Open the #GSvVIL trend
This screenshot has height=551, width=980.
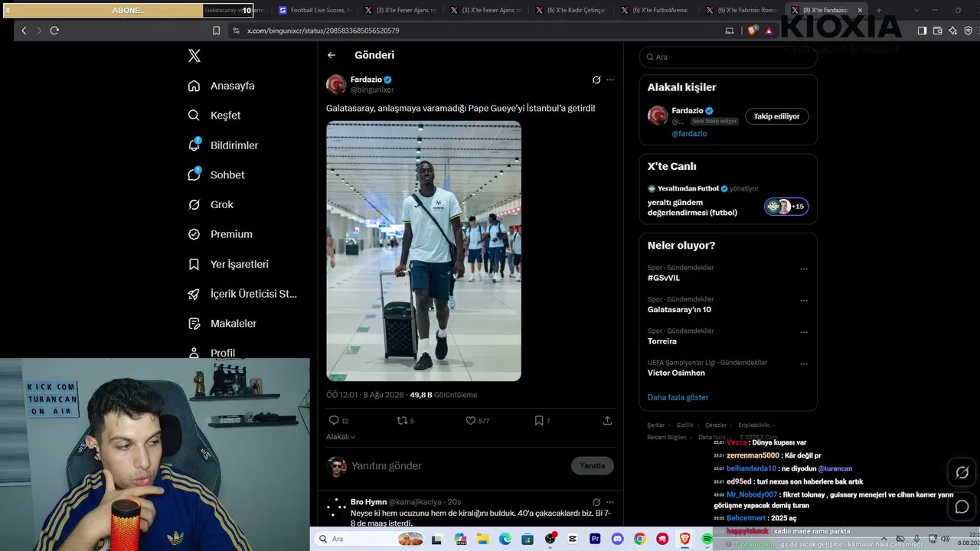point(664,279)
